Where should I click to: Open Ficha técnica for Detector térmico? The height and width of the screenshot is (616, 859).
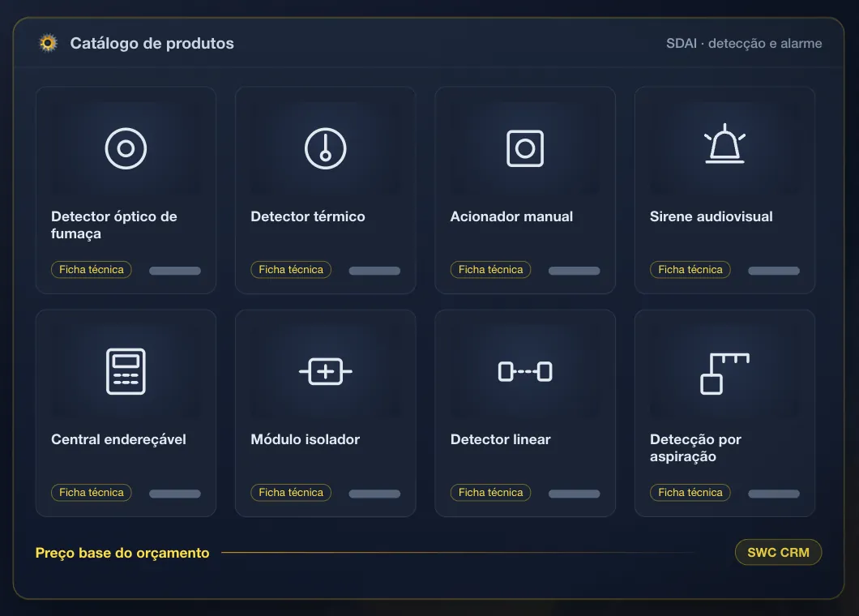point(291,270)
